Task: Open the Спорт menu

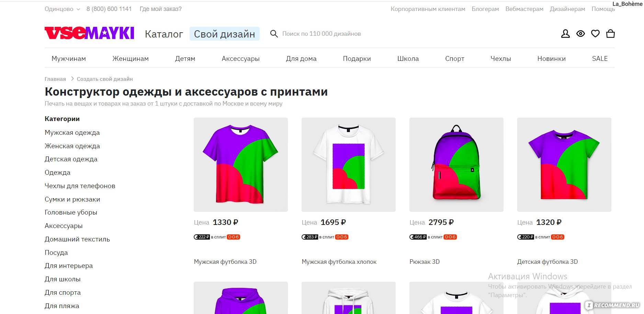Action: [455, 58]
